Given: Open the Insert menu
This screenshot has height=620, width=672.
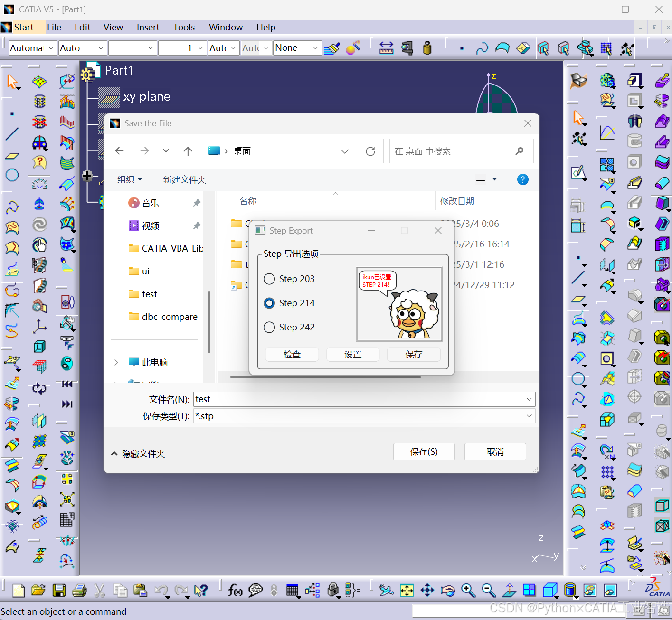Looking at the screenshot, I should pos(147,27).
